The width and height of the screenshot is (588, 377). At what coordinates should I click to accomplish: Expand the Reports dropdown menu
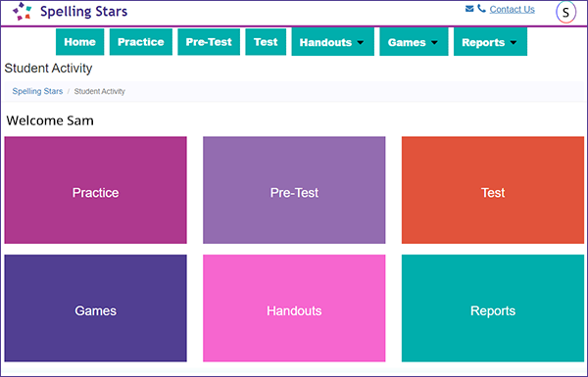click(x=491, y=42)
